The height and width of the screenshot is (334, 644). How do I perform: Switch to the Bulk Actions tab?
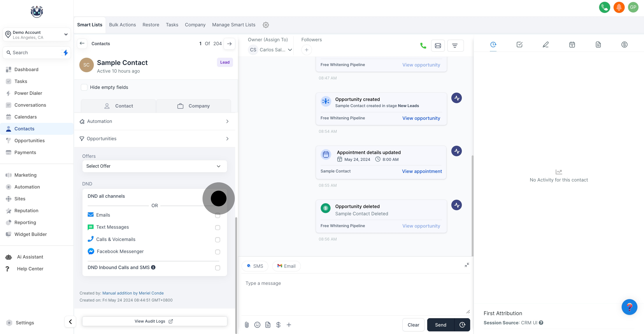pyautogui.click(x=122, y=25)
